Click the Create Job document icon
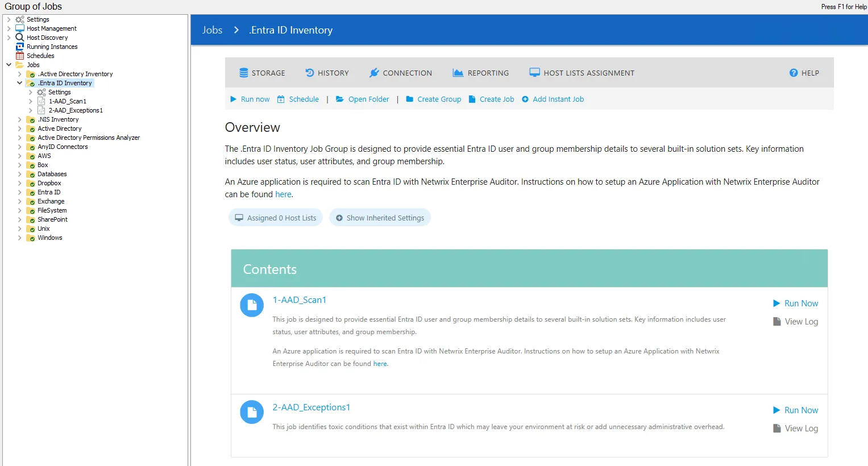The width and height of the screenshot is (868, 466). pos(472,99)
